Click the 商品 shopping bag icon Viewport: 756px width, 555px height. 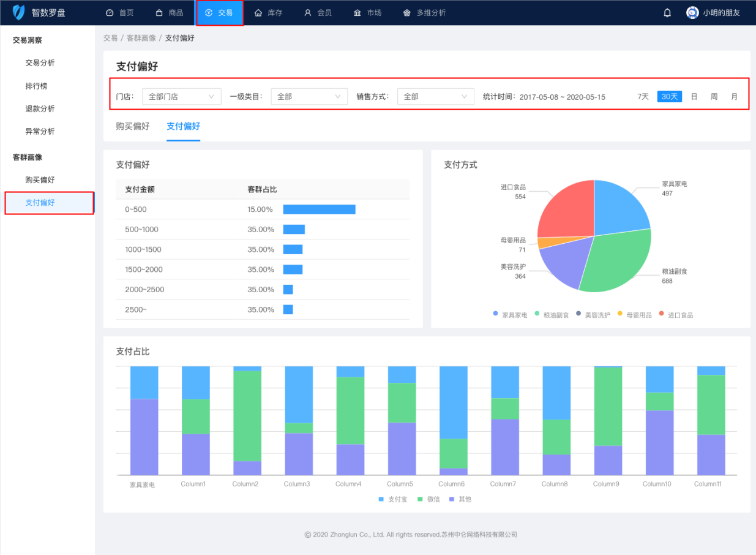point(159,13)
